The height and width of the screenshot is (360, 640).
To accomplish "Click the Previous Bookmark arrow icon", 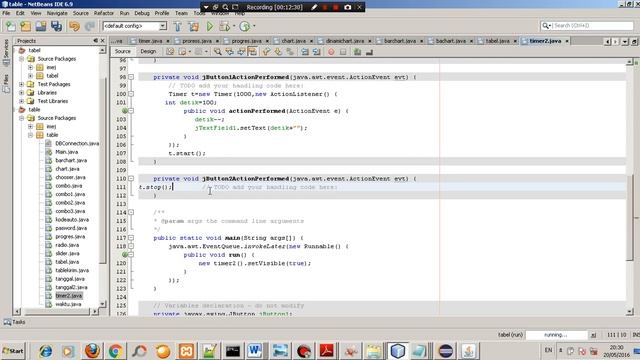I will [x=266, y=52].
